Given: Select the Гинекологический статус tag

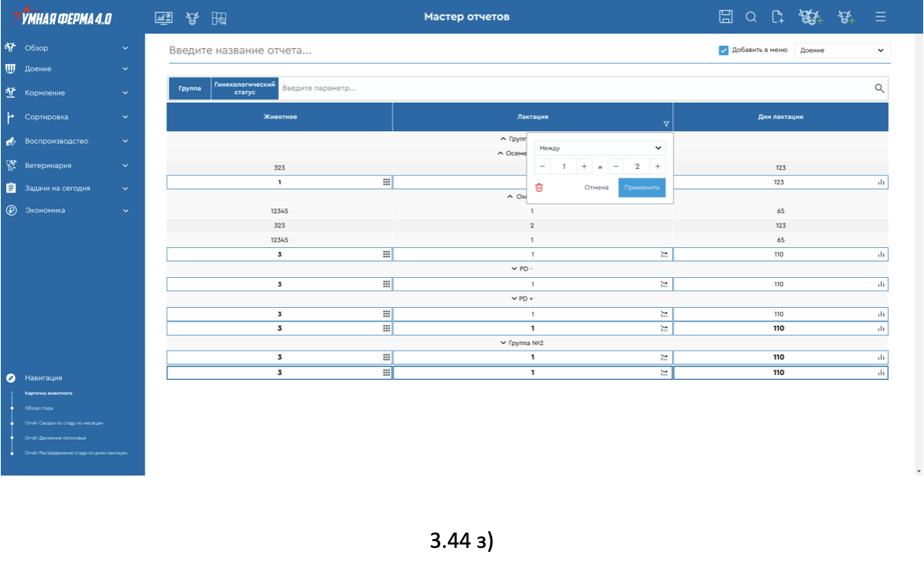Looking at the screenshot, I should 245,88.
